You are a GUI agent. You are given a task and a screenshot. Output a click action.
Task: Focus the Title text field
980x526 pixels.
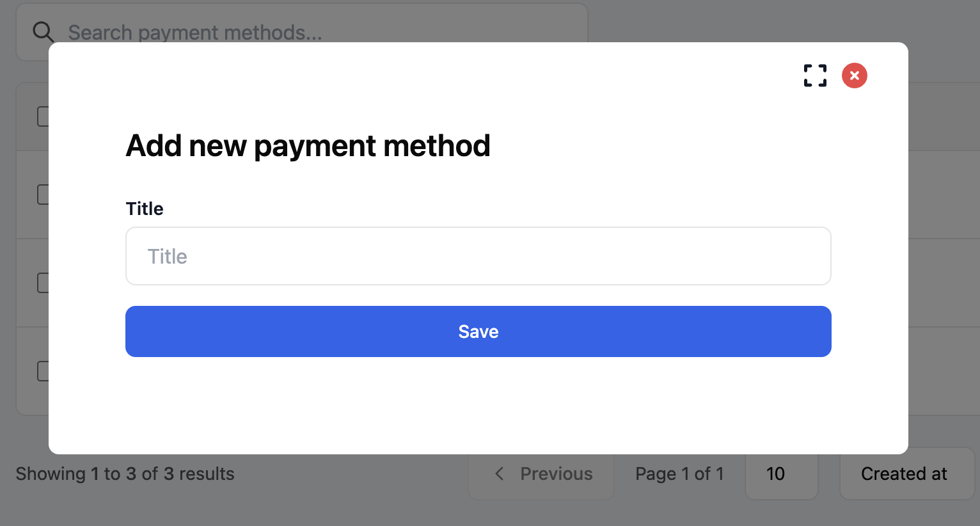(x=478, y=256)
